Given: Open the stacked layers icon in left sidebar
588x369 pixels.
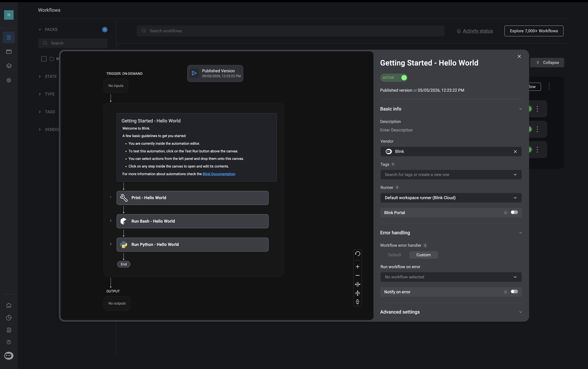Looking at the screenshot, I should (9, 66).
